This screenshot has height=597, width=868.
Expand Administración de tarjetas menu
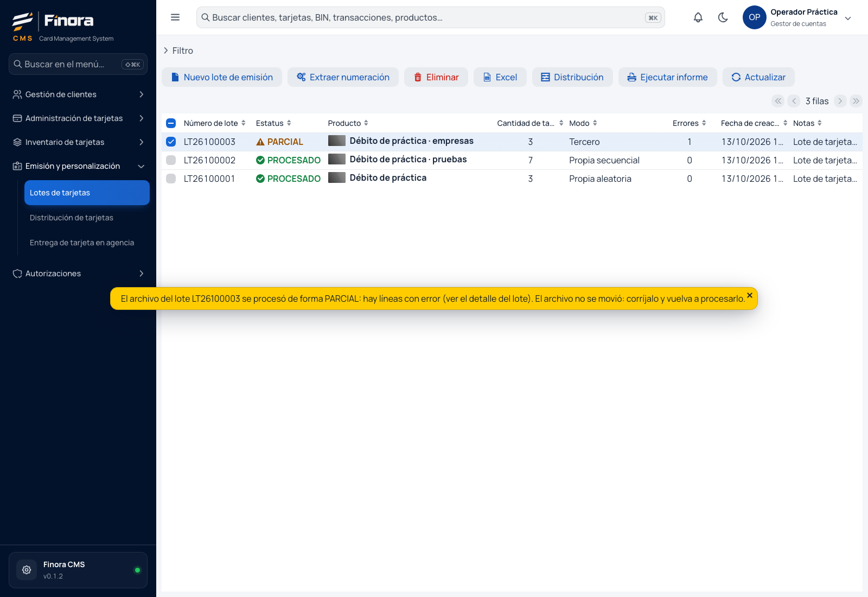click(78, 118)
